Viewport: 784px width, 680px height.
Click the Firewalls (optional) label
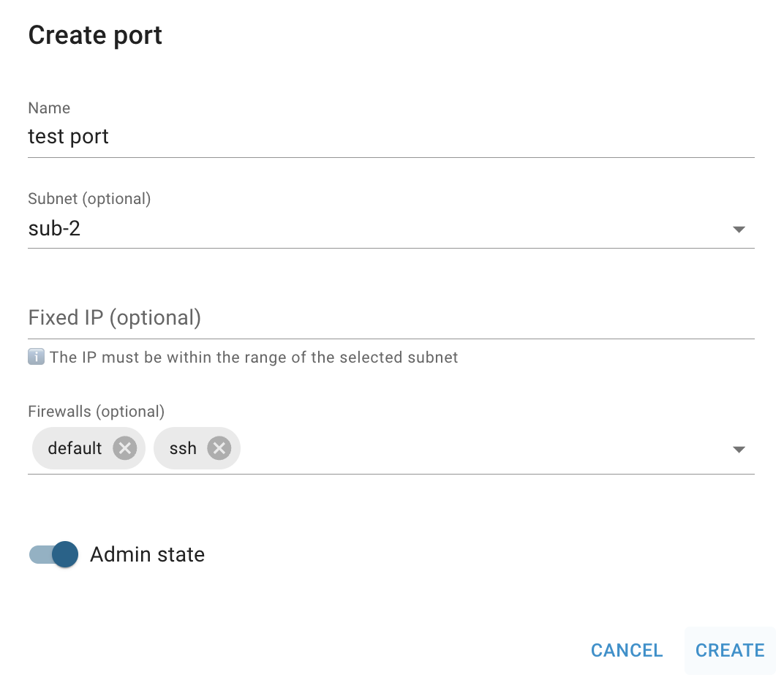click(97, 412)
